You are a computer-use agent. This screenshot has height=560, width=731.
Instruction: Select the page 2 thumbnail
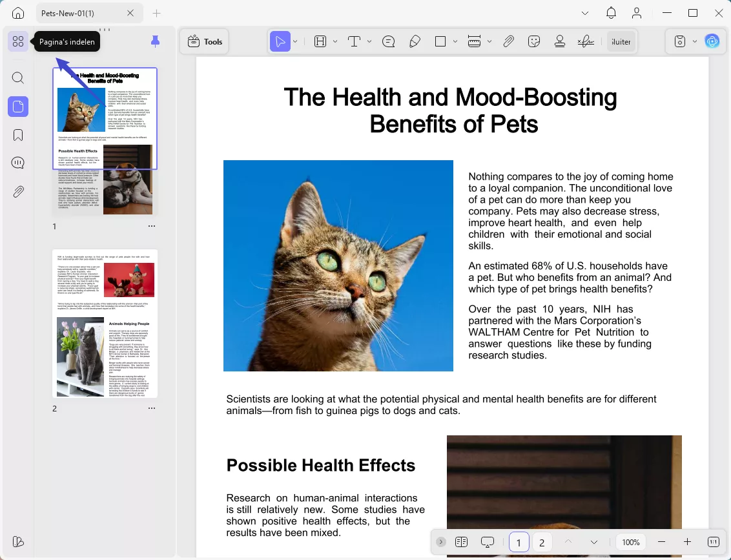105,323
